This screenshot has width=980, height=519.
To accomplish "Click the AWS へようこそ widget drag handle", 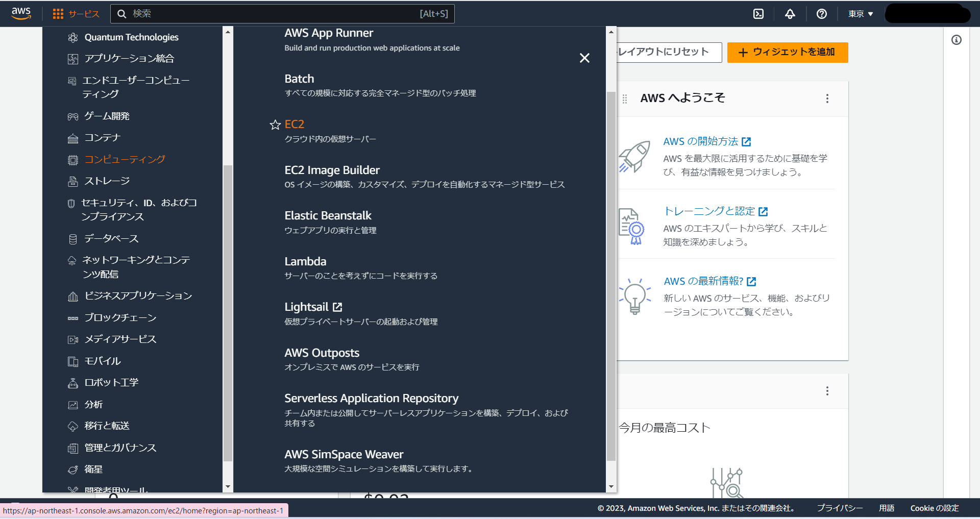I will click(625, 98).
